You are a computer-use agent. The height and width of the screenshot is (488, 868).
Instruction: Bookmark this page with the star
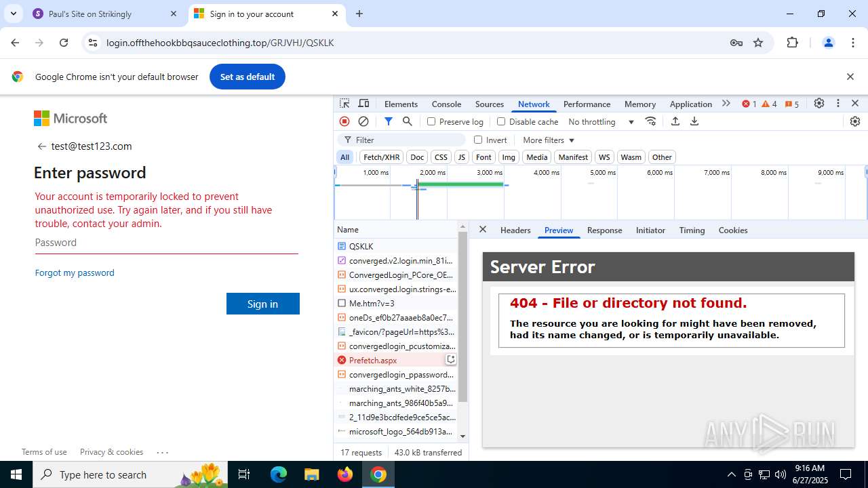[x=758, y=43]
